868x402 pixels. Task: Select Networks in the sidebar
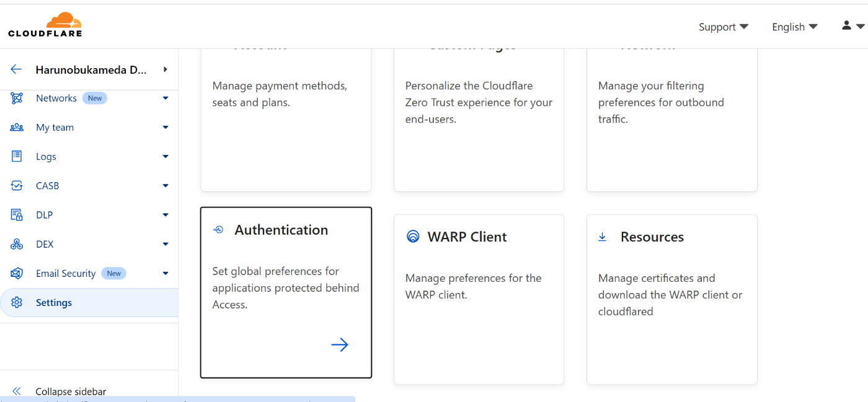point(56,98)
